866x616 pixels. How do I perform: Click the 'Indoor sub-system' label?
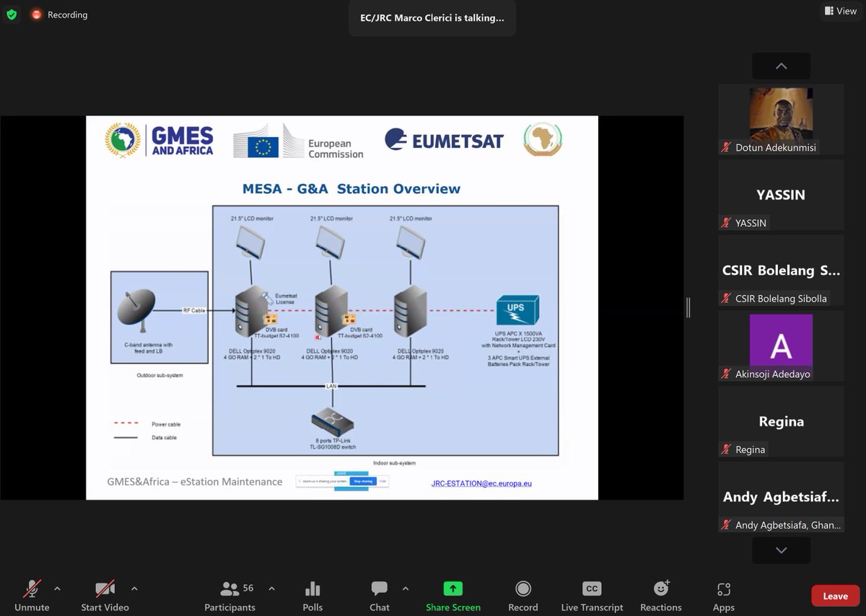394,463
